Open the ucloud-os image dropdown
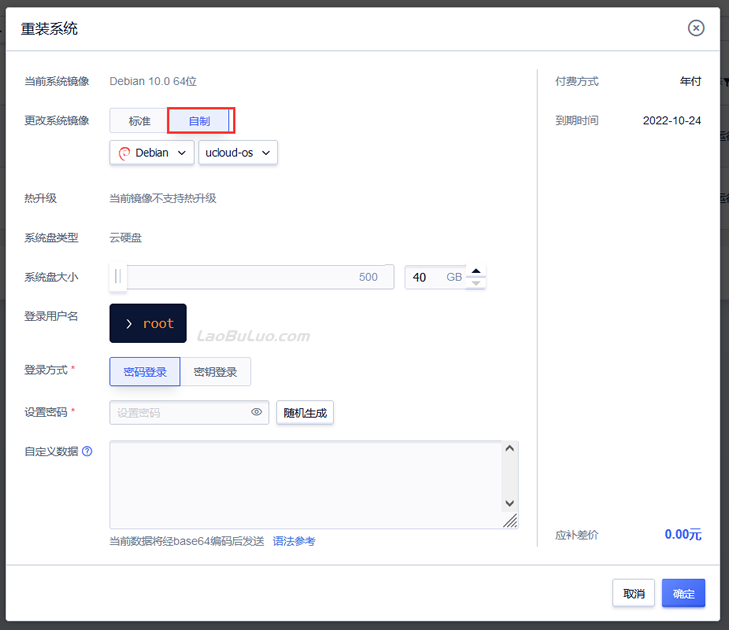 (x=238, y=153)
